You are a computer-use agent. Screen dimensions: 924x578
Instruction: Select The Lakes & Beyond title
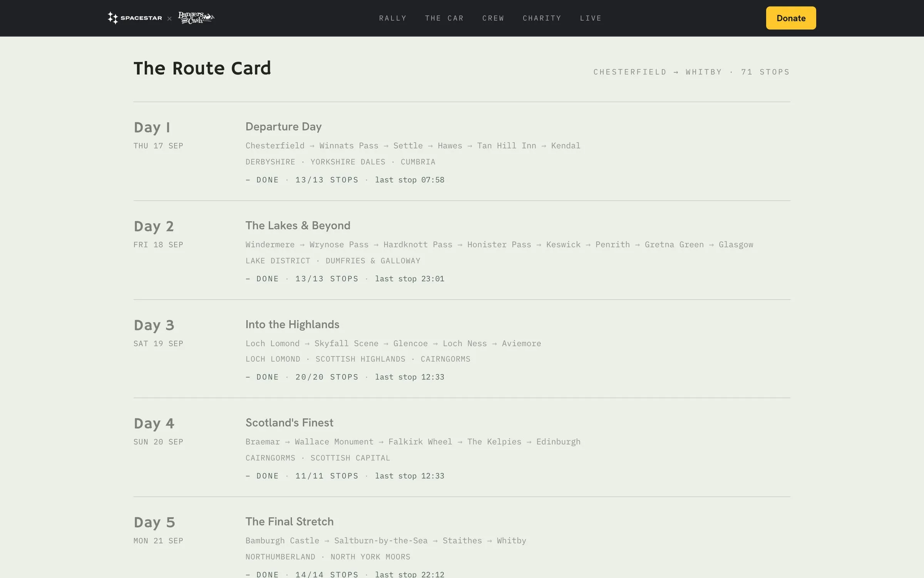(298, 225)
